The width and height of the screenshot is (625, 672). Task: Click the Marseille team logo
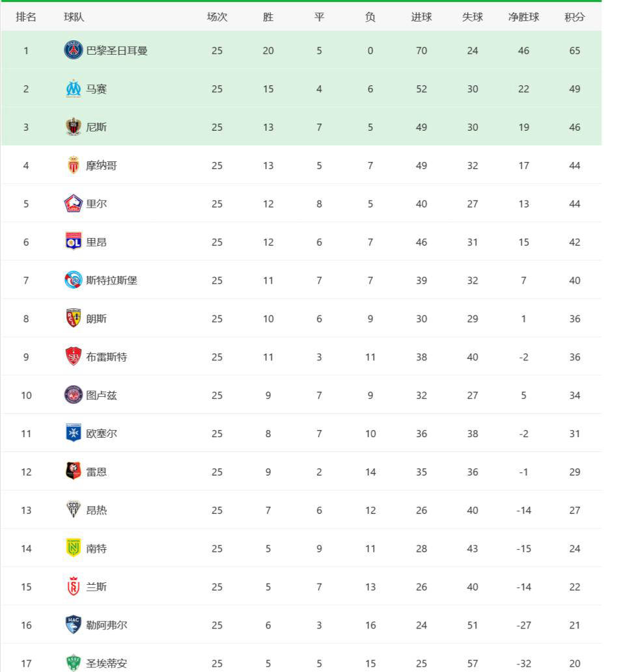tap(74, 88)
